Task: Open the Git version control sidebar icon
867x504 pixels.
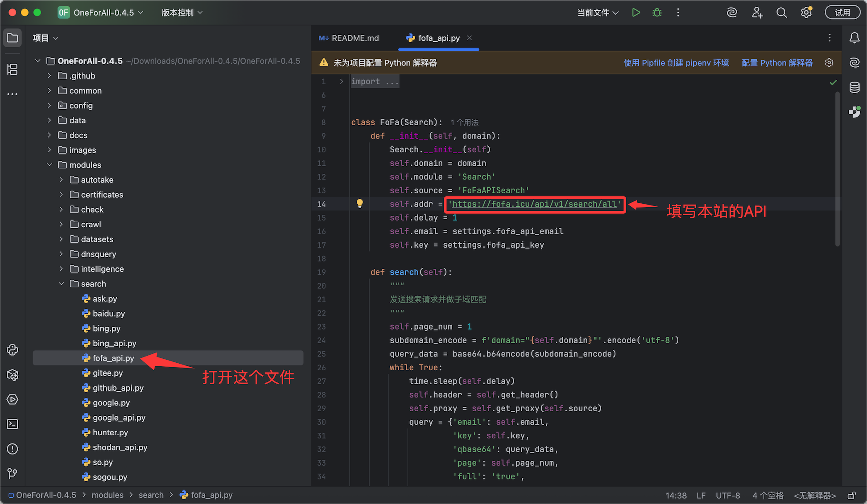Action: pos(12,473)
